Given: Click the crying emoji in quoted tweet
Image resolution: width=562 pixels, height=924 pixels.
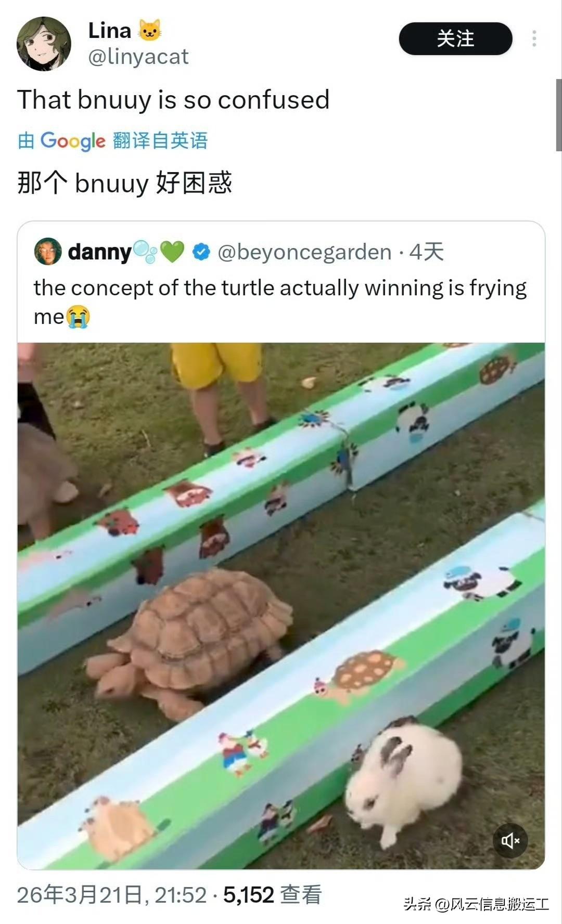Looking at the screenshot, I should click(x=78, y=317).
